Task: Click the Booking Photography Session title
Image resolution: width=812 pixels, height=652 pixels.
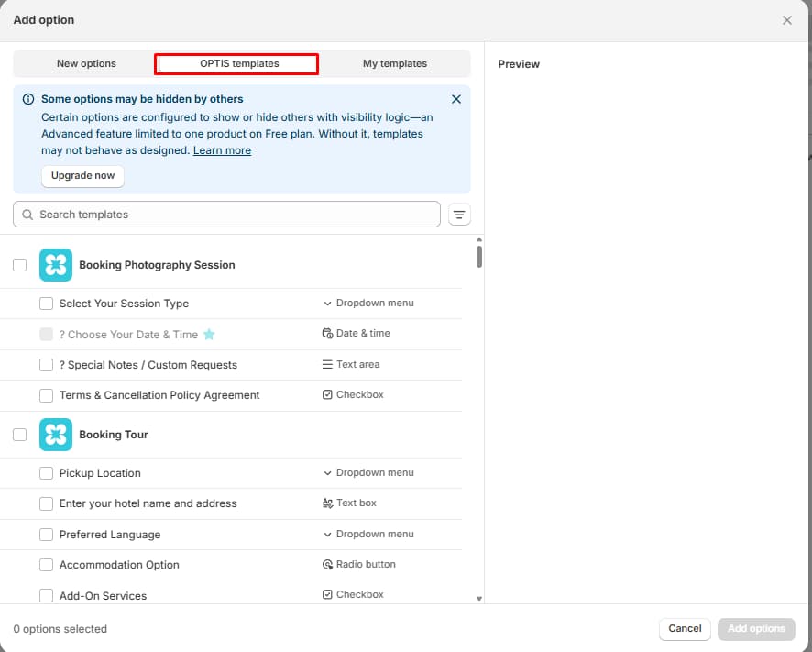Action: click(x=157, y=265)
